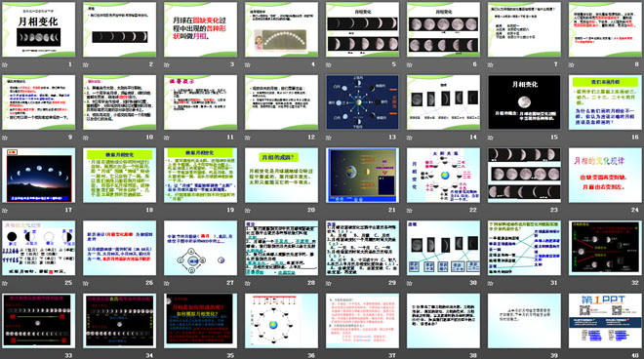Select slide 21 Earth and moon space diagram

[362, 175]
